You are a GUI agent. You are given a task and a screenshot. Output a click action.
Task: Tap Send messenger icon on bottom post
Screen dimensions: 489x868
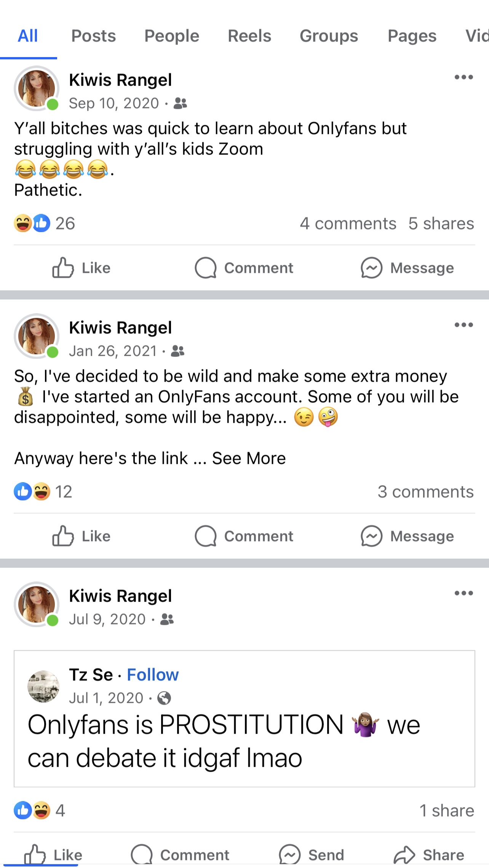pyautogui.click(x=290, y=855)
